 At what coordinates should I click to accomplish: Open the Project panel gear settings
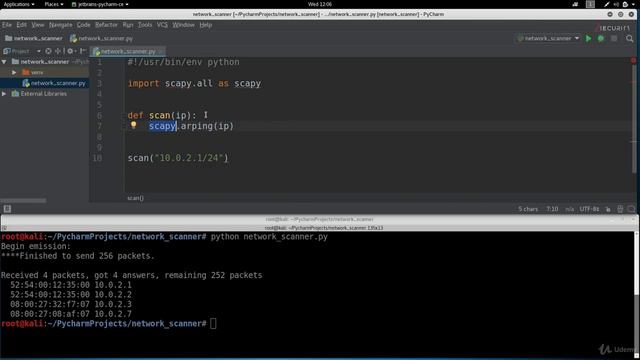coord(70,51)
